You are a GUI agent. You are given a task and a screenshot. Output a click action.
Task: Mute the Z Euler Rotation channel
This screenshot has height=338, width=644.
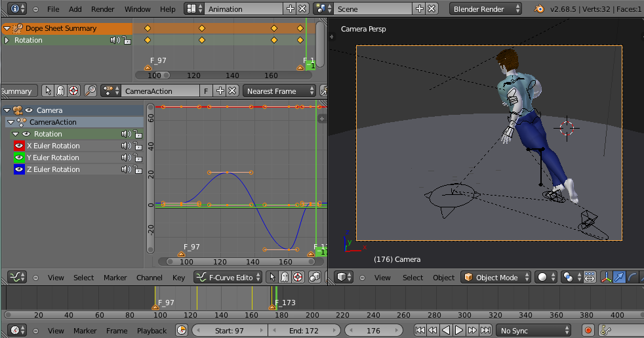click(126, 169)
